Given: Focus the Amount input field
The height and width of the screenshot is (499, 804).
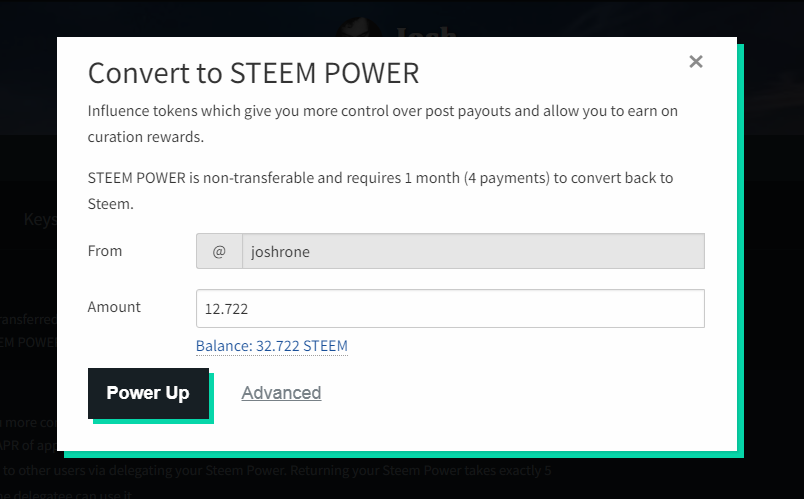Looking at the screenshot, I should pos(450,309).
